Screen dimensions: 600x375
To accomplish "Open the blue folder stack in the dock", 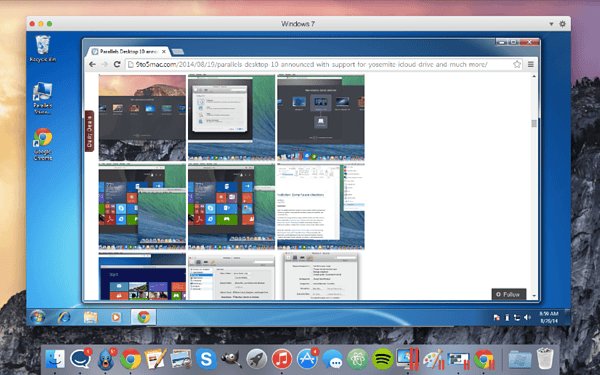I will pyautogui.click(x=520, y=359).
